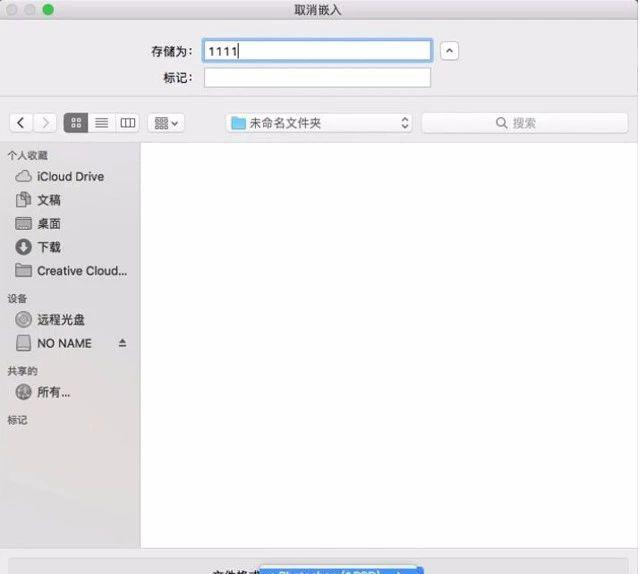
Task: Eject the NO NAME volume
Action: click(122, 343)
